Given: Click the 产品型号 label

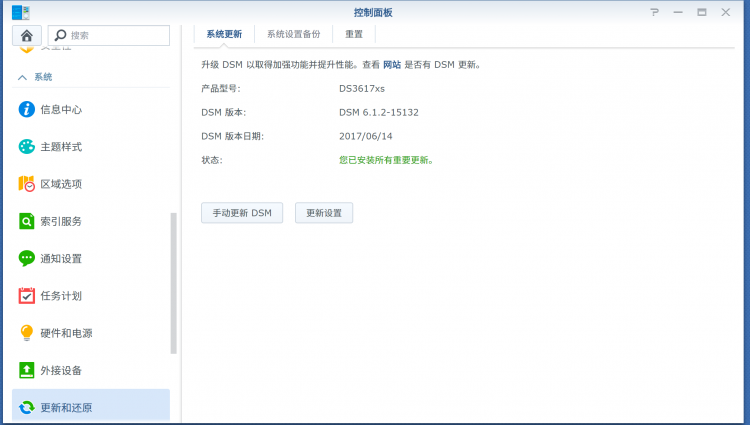Looking at the screenshot, I should click(x=221, y=88).
